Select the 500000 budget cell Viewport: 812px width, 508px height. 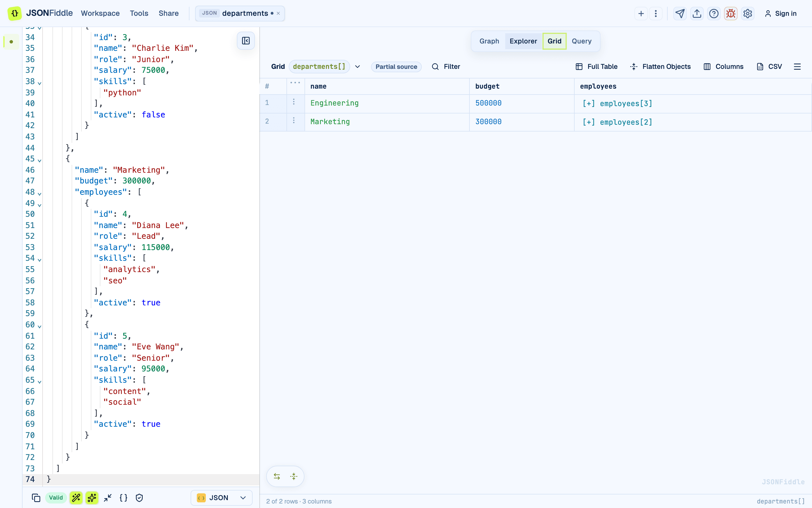click(522, 104)
